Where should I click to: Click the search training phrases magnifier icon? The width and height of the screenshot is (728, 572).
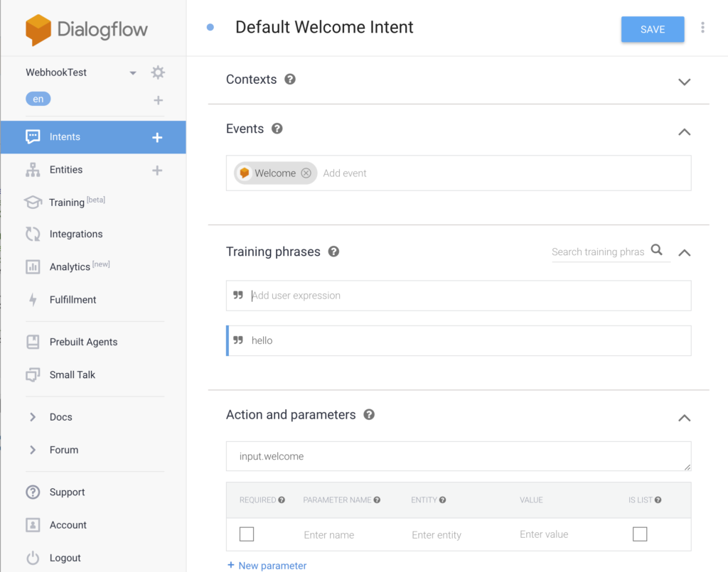(x=657, y=250)
